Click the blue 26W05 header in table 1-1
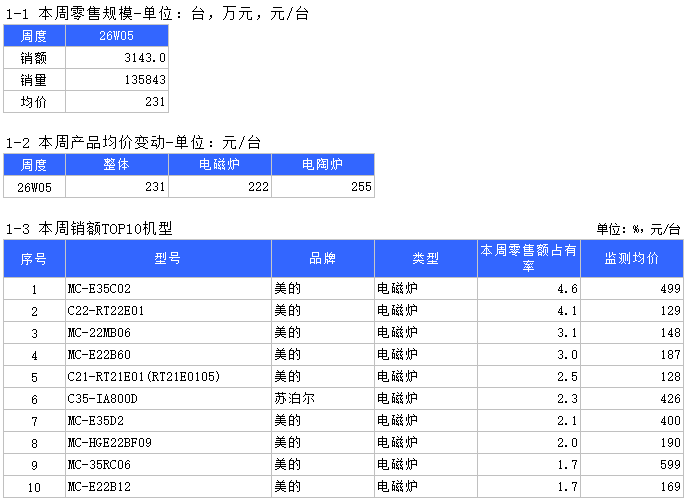688x502 pixels. tap(117, 36)
